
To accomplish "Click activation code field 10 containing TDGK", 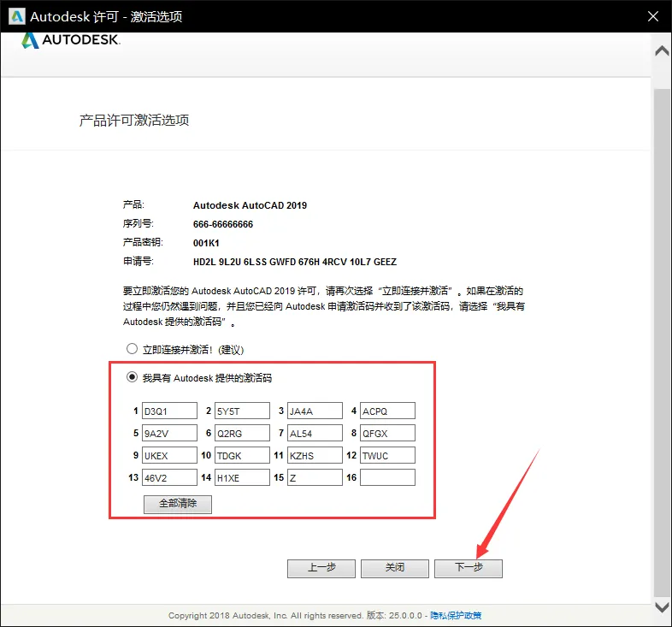I will 242,455.
